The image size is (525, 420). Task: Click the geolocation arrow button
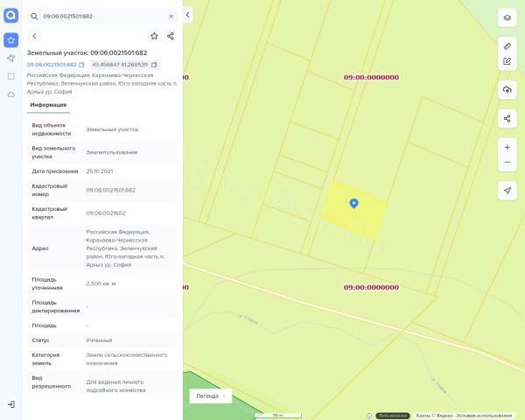507,191
